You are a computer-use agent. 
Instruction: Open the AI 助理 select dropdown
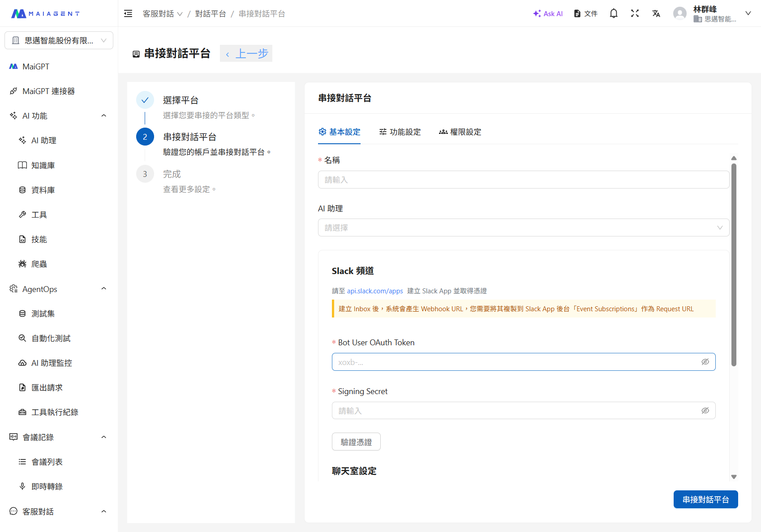click(523, 227)
